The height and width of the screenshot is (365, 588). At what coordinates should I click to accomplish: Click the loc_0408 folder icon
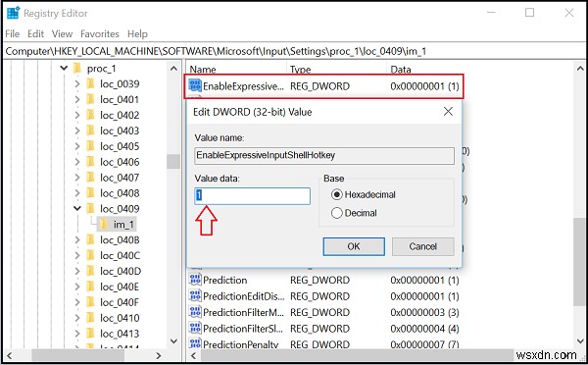[x=91, y=193]
